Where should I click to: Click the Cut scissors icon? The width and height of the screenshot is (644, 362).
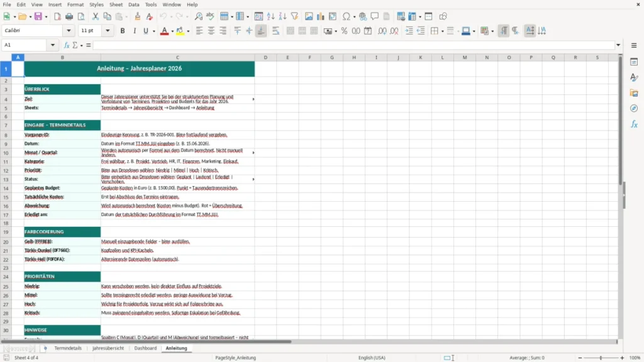pos(96,16)
